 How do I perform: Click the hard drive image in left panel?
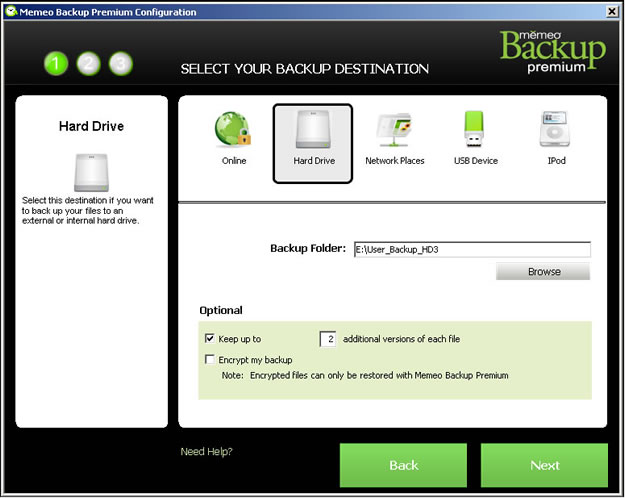coord(91,171)
